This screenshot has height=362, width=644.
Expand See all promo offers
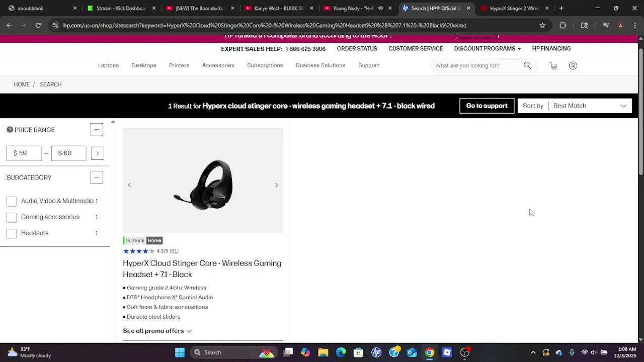pos(157,331)
